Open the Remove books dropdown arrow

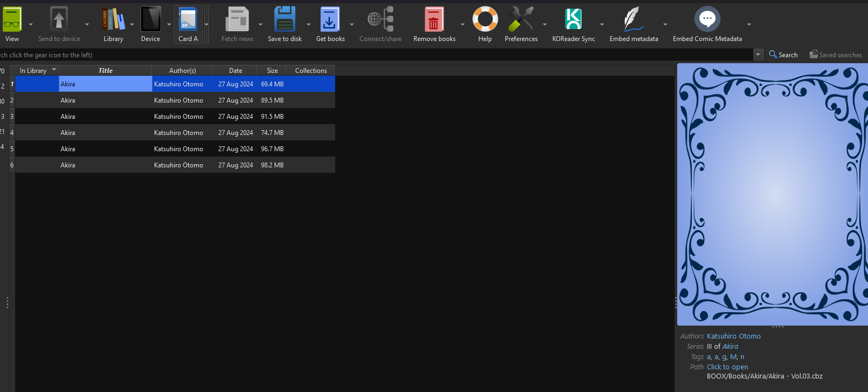[463, 24]
